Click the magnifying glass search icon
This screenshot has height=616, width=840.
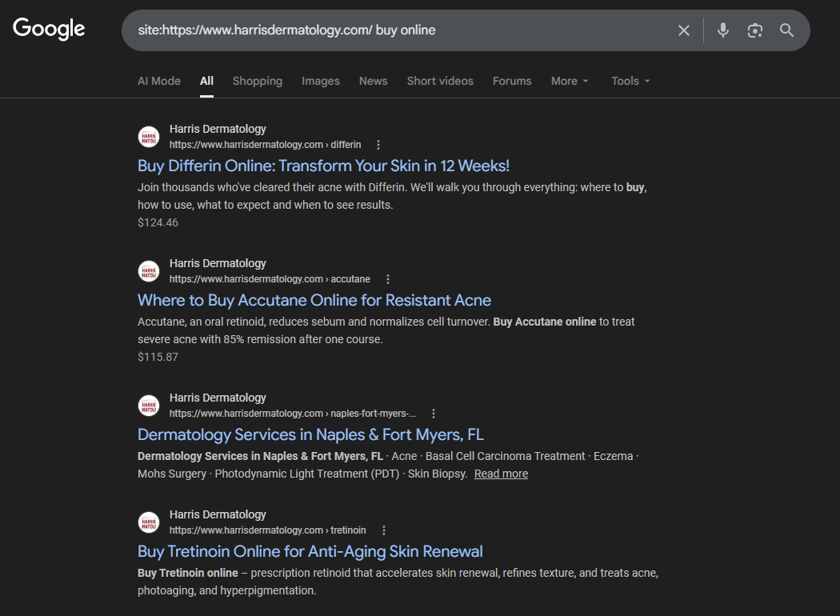click(786, 30)
